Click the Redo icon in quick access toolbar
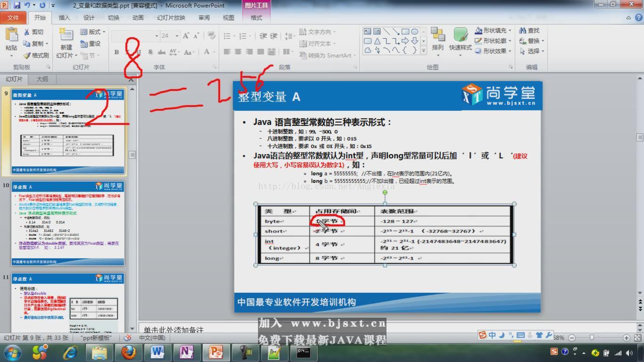This screenshot has width=644, height=362. 43,5
